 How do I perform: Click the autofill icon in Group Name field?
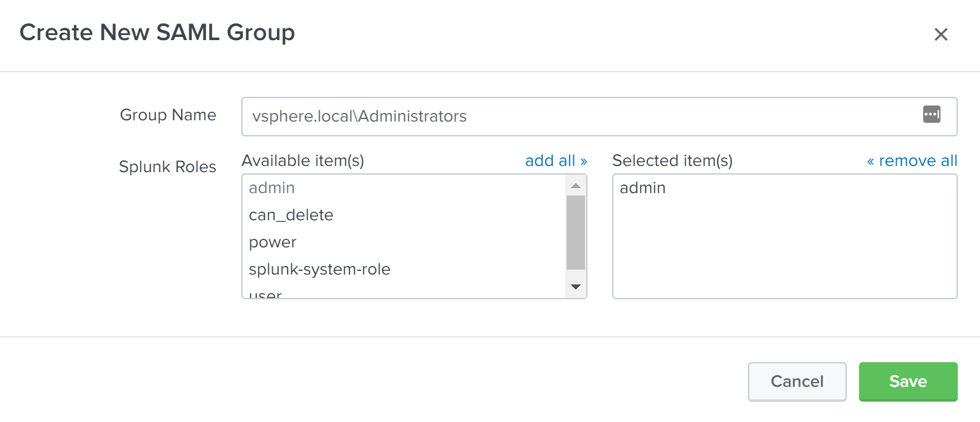(931, 114)
